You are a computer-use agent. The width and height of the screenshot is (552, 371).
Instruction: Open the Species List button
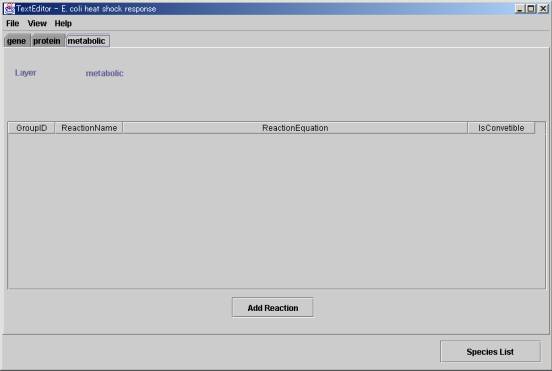tap(490, 351)
